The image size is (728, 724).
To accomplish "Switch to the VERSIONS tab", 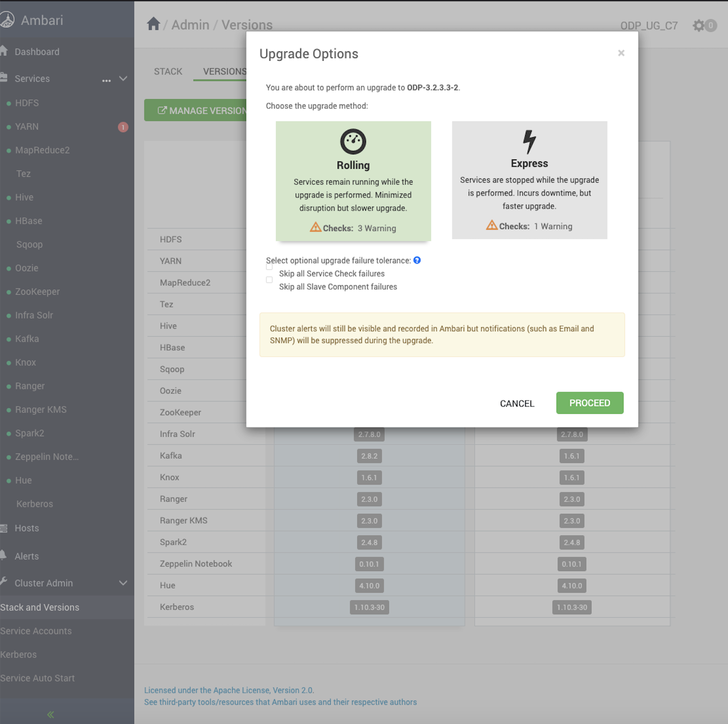I will 225,71.
